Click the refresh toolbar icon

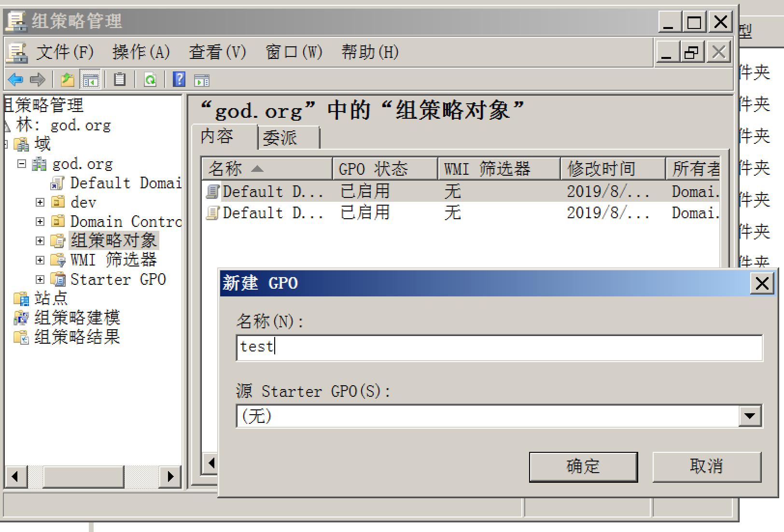coord(150,79)
